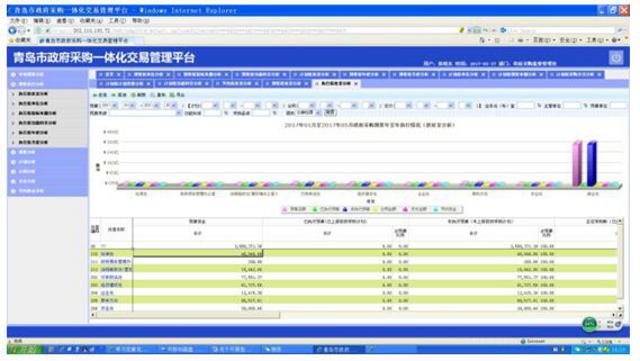Image resolution: width=640 pixels, height=361 pixels.
Task: Click inside the IE search box
Action: click(562, 30)
